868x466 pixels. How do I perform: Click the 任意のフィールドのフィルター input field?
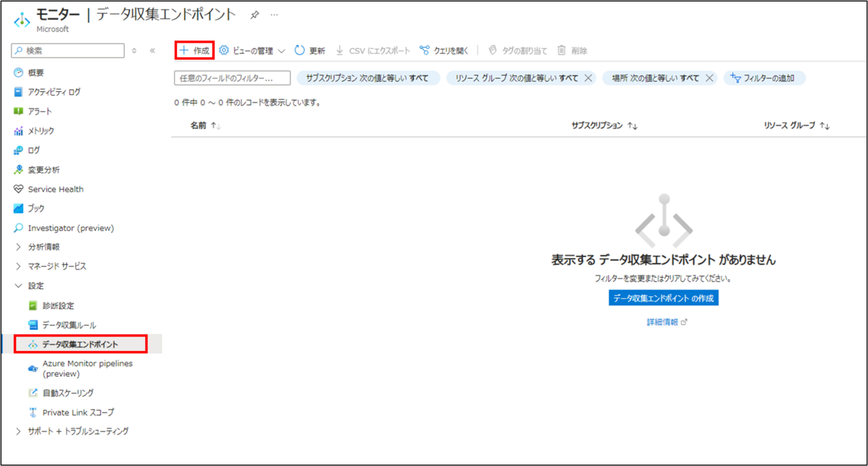232,77
